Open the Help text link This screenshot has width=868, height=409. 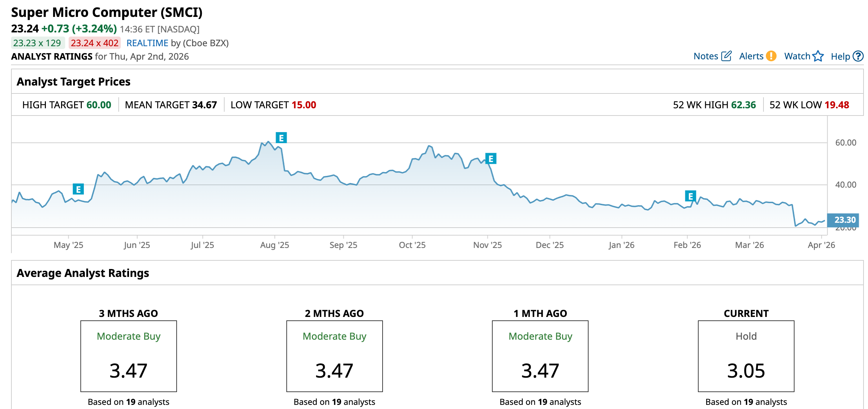click(840, 57)
